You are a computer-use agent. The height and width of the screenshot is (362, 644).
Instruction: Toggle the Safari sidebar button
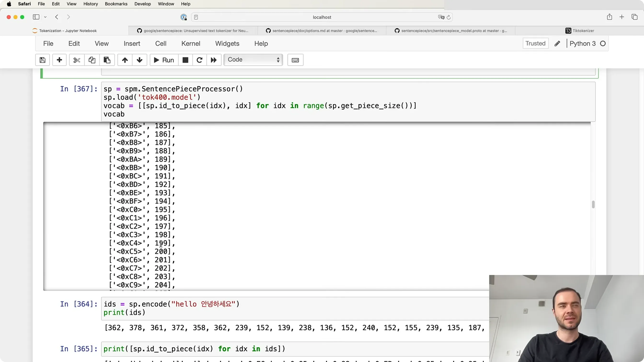click(36, 17)
